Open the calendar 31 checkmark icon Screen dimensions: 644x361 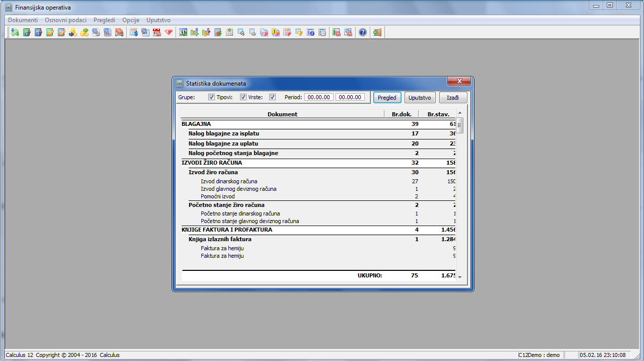pyautogui.click(x=183, y=32)
